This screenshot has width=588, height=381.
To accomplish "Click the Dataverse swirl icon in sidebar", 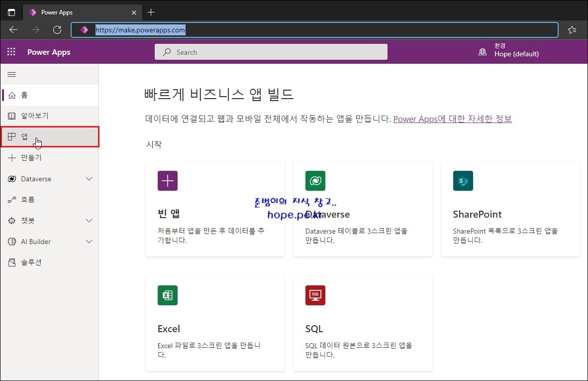I will coord(12,179).
